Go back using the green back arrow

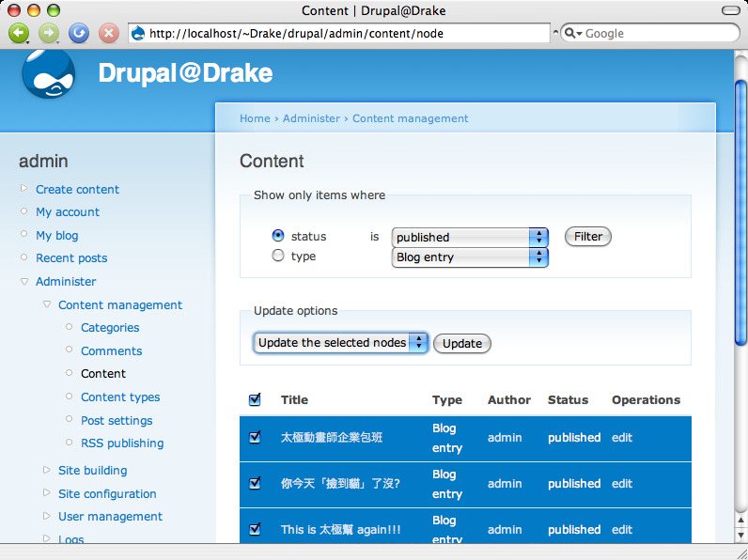tap(19, 33)
